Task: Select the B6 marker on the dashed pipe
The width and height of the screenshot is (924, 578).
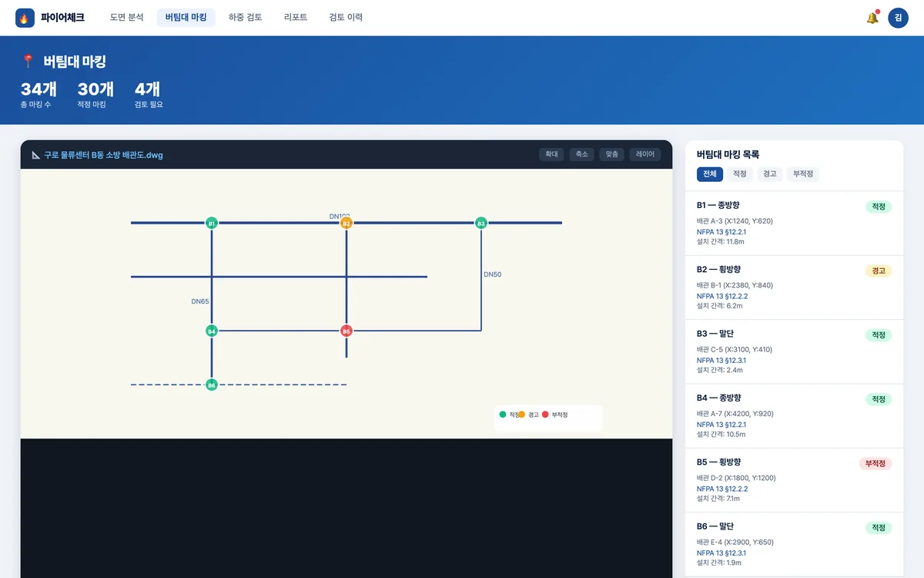Action: [x=212, y=385]
